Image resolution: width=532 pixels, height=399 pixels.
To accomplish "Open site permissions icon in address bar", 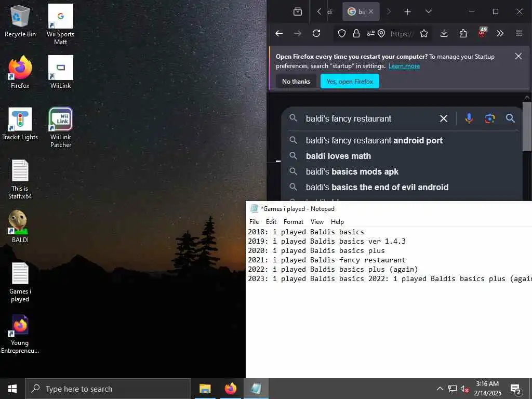I will pyautogui.click(x=370, y=33).
